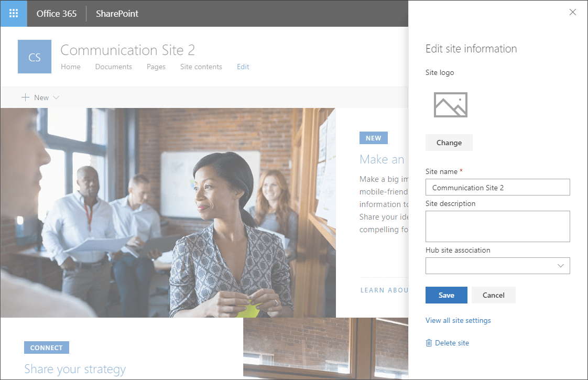The image size is (588, 380).
Task: View Site contents
Action: point(201,67)
